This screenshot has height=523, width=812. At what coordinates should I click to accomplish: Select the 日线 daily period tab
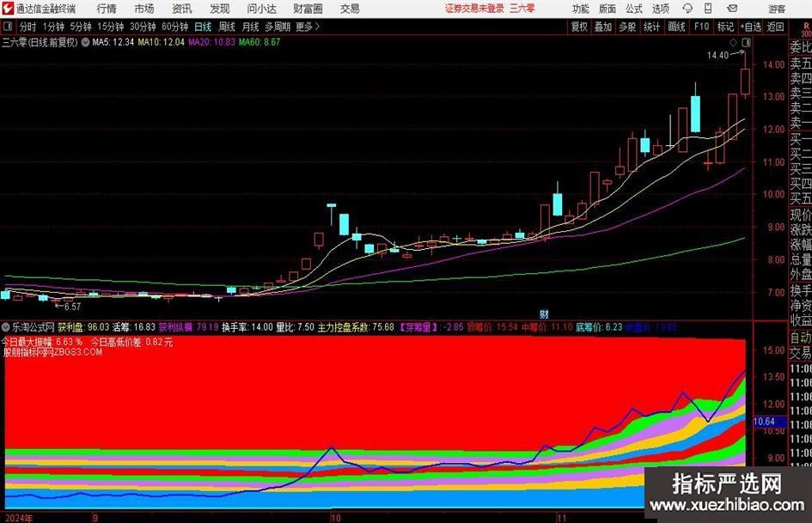pos(203,27)
